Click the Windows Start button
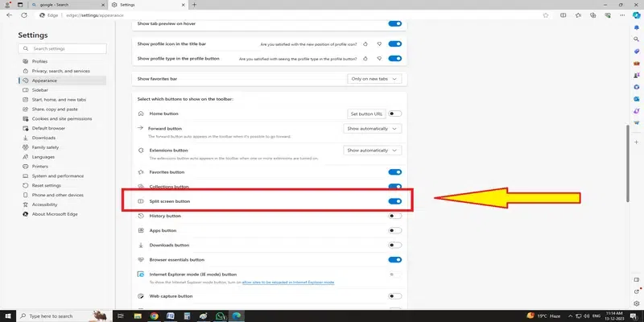 (x=7, y=316)
